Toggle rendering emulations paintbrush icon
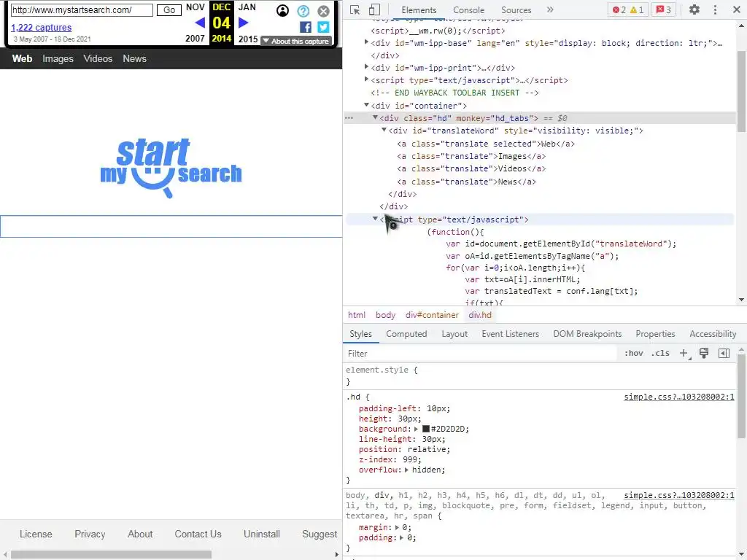Viewport: 747px width, 560px height. tap(704, 353)
